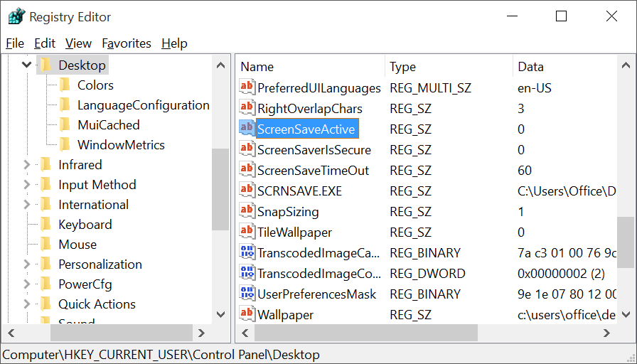Select the UserPreferencesMask binary icon
The height and width of the screenshot is (364, 637).
click(x=247, y=294)
